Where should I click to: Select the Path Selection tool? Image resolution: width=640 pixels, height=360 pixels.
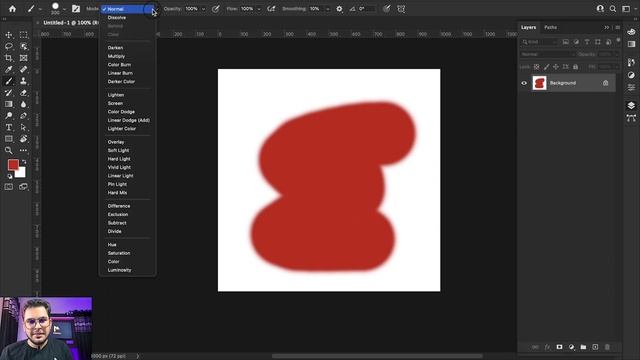(x=24, y=127)
